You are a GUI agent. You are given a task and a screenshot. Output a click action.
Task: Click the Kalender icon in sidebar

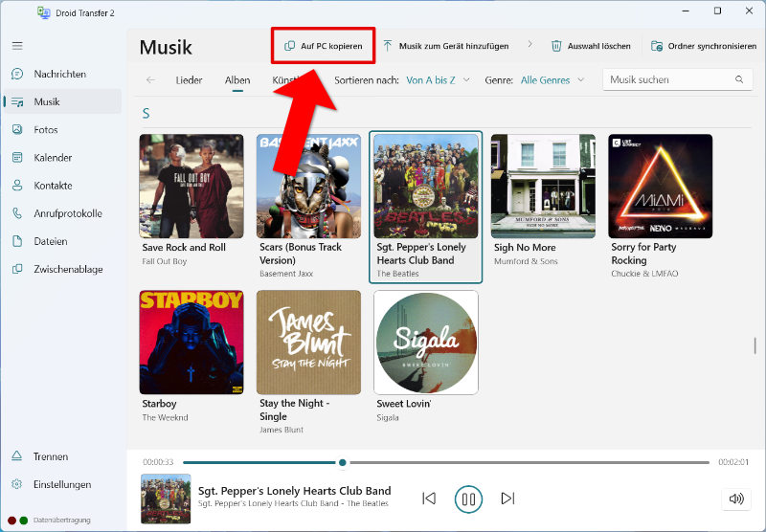tap(17, 157)
